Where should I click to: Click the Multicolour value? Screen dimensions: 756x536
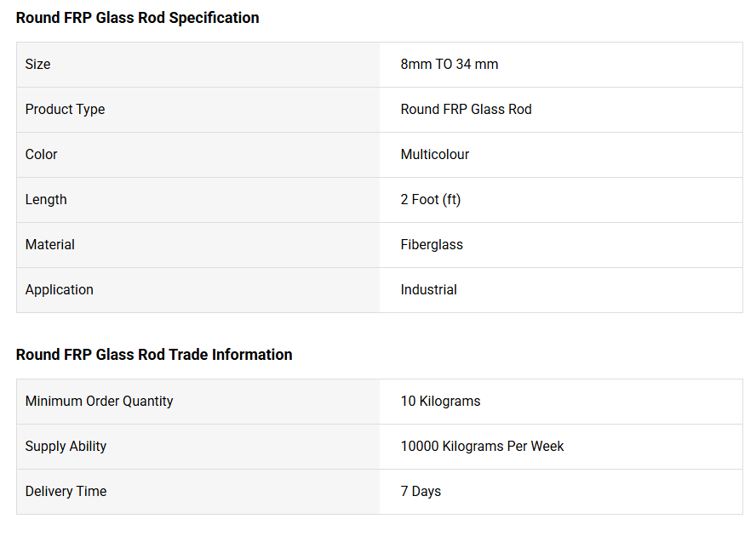coord(435,155)
